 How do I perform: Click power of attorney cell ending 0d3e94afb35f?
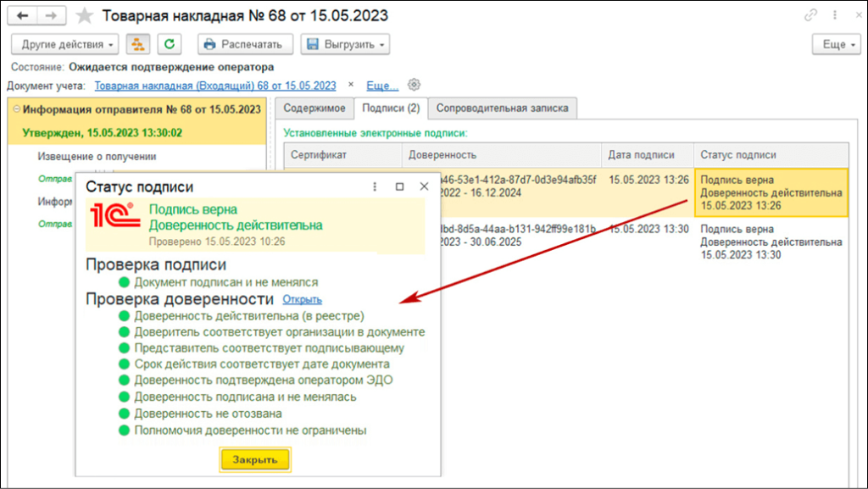click(520, 186)
